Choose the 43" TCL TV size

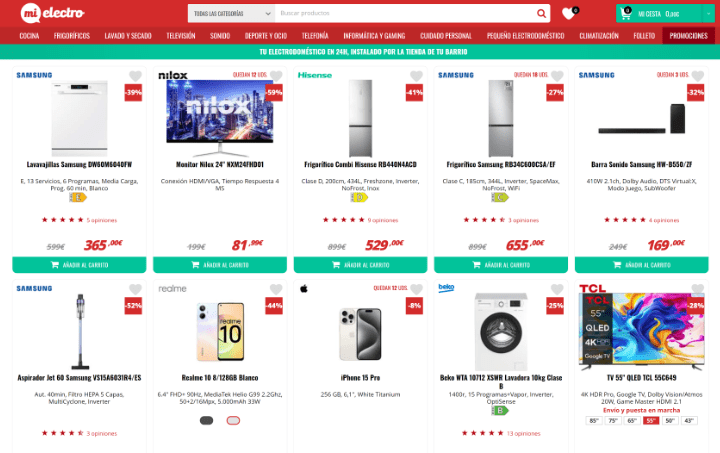[x=689, y=420]
